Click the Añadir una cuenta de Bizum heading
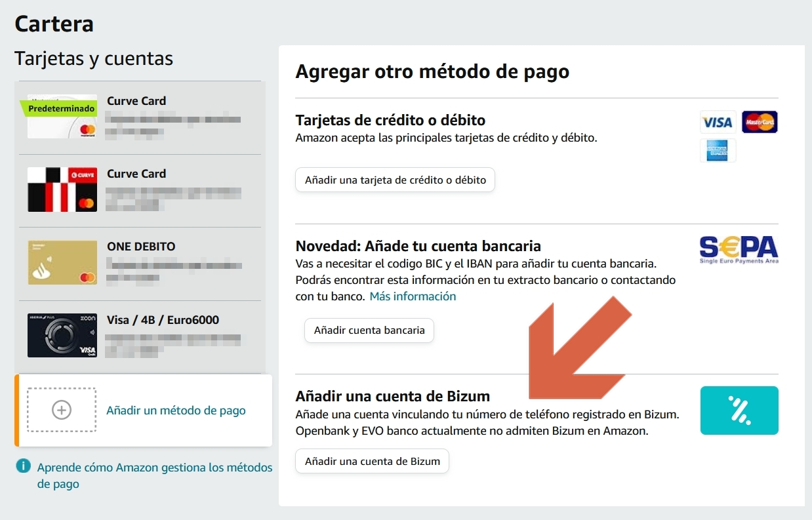 [x=393, y=396]
